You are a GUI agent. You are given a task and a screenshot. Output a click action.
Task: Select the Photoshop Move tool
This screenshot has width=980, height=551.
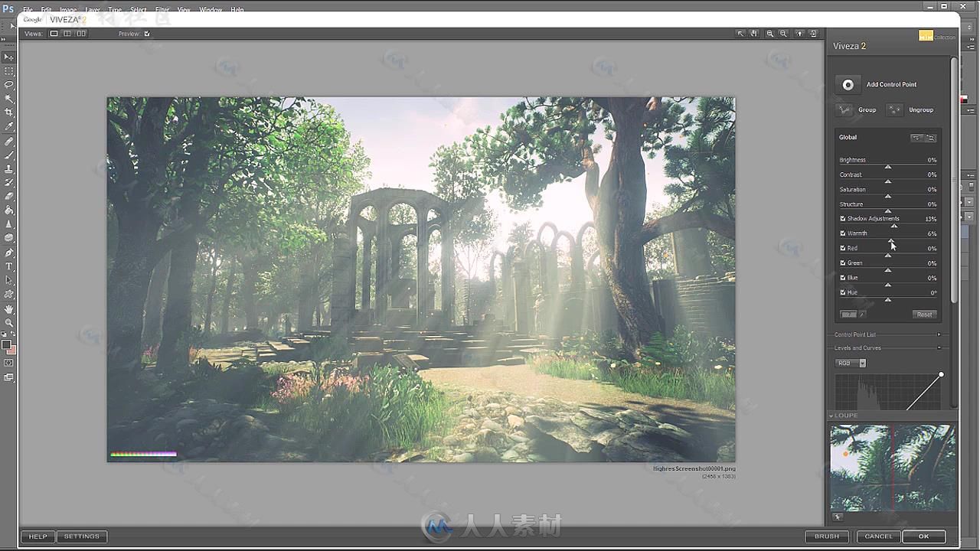point(9,57)
